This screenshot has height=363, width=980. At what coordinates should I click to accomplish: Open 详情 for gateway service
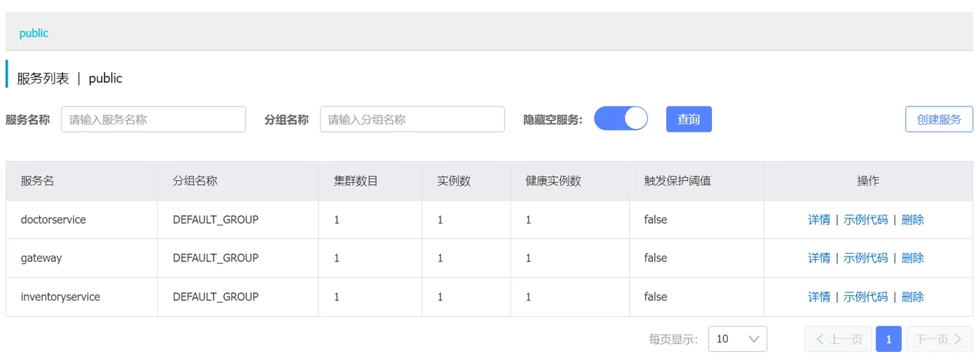[x=819, y=258]
